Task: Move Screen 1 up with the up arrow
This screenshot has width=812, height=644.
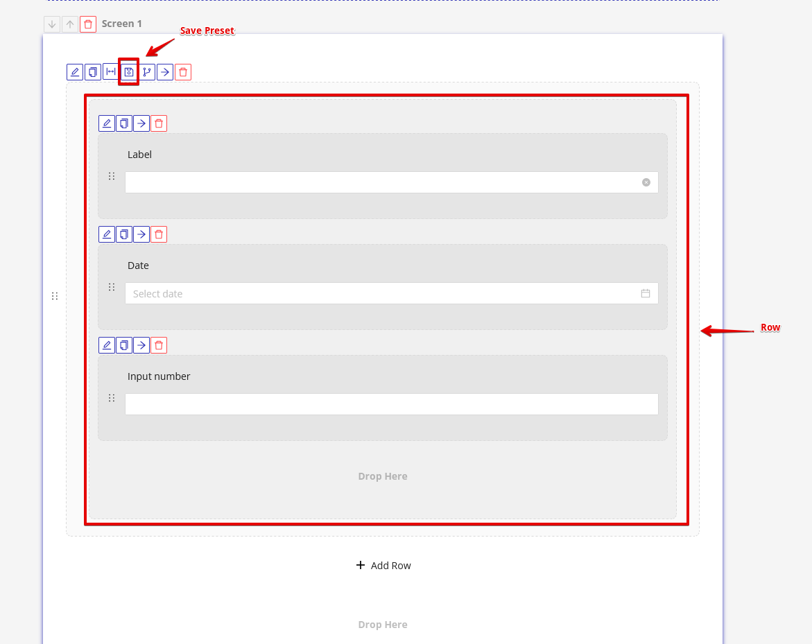Action: 70,24
